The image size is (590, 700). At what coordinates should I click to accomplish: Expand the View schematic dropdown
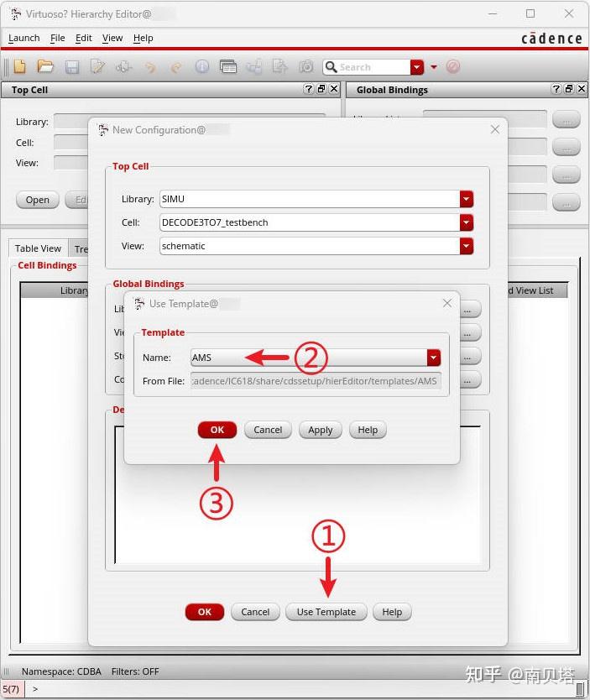pyautogui.click(x=467, y=246)
